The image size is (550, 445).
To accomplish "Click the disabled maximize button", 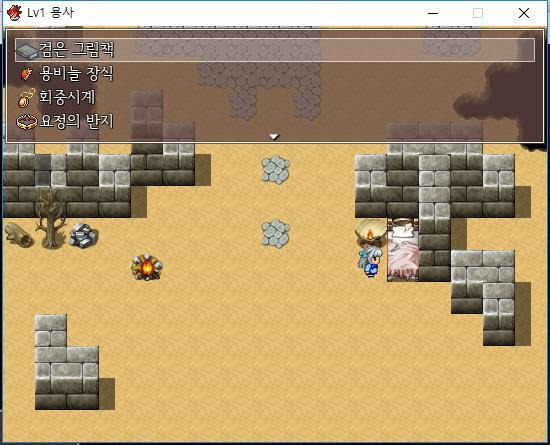I will [478, 13].
